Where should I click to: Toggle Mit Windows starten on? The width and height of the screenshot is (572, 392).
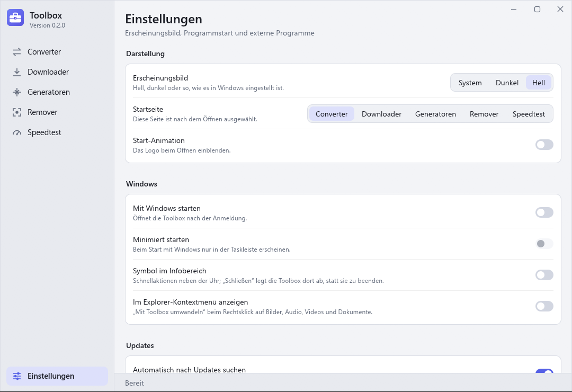point(544,213)
